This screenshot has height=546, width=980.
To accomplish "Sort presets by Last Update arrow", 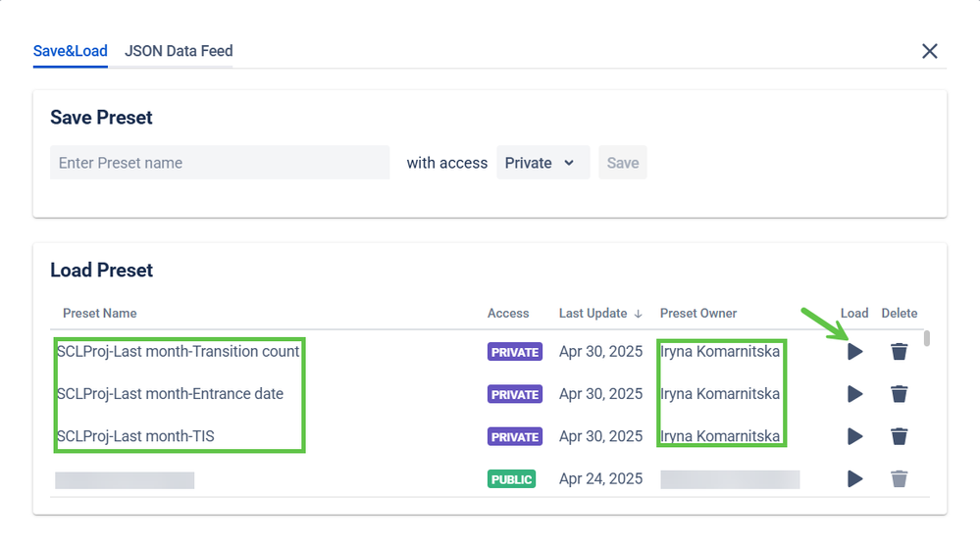I will [638, 314].
